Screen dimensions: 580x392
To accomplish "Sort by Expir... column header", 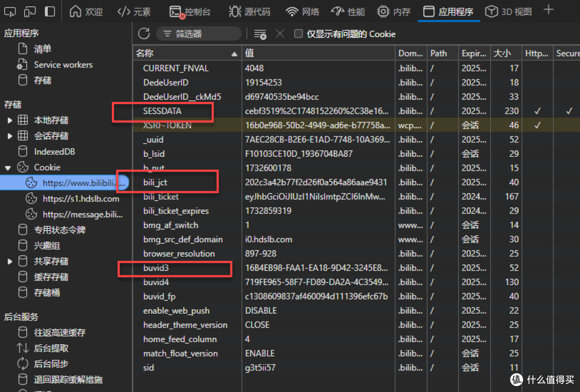I will click(474, 53).
